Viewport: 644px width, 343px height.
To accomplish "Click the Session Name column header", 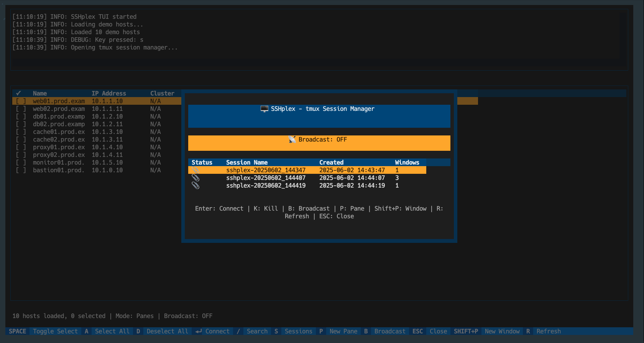I will coord(247,163).
